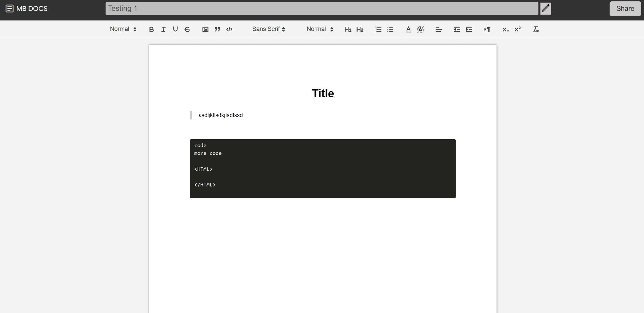Expand the leftmost Normal style dropdown
Screen dimensions: 644x313
pos(123,29)
